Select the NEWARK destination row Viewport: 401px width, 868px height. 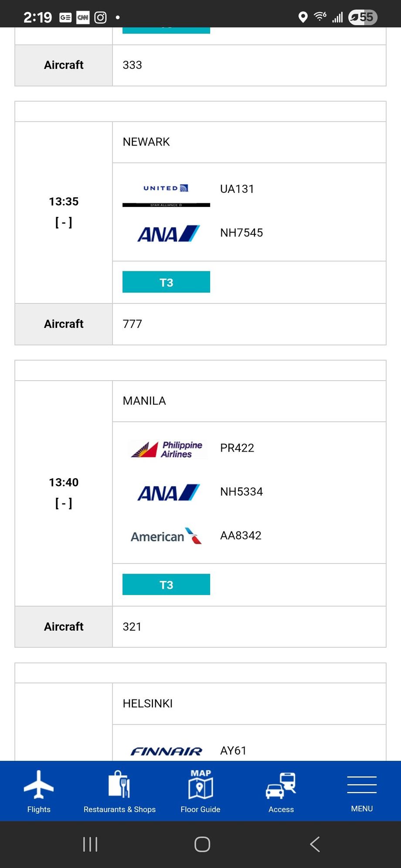pos(249,142)
